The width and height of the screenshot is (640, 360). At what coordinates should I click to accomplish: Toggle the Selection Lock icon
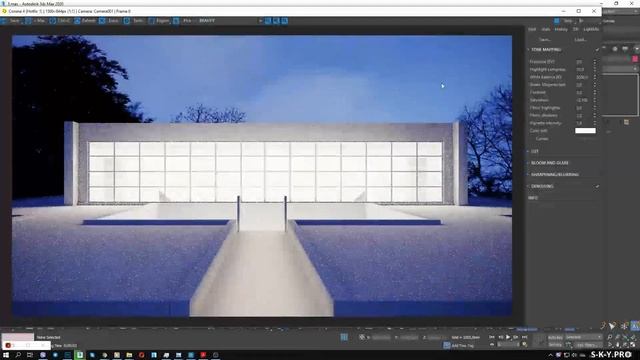coord(362,337)
